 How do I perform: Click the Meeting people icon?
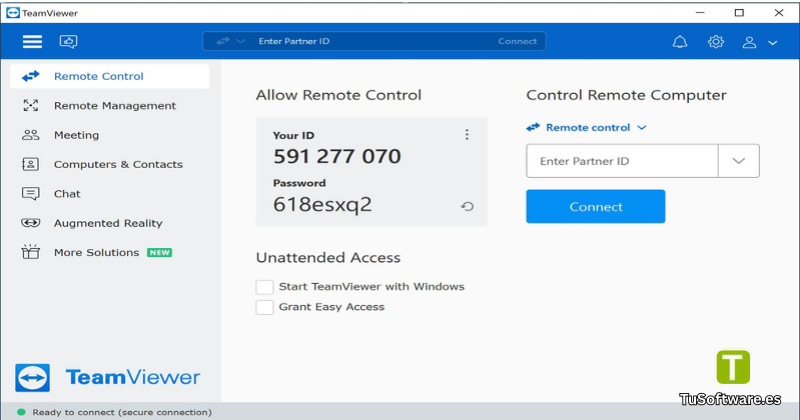coord(31,135)
